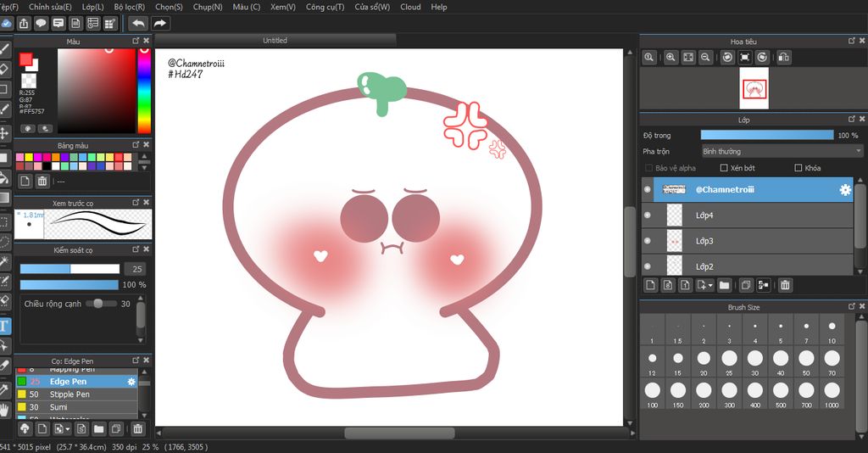
Task: Select the Hand pan tool
Action: [4, 411]
